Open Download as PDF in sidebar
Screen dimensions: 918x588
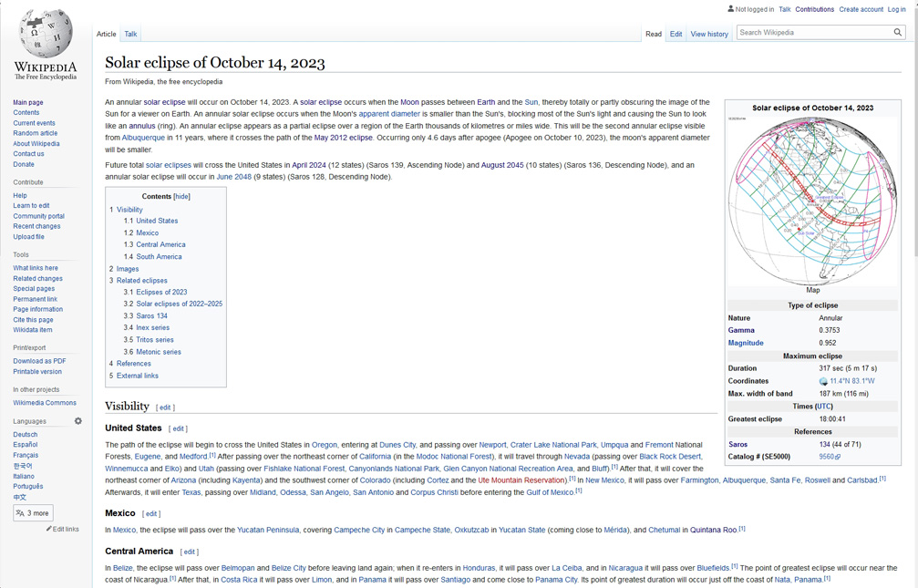point(39,361)
